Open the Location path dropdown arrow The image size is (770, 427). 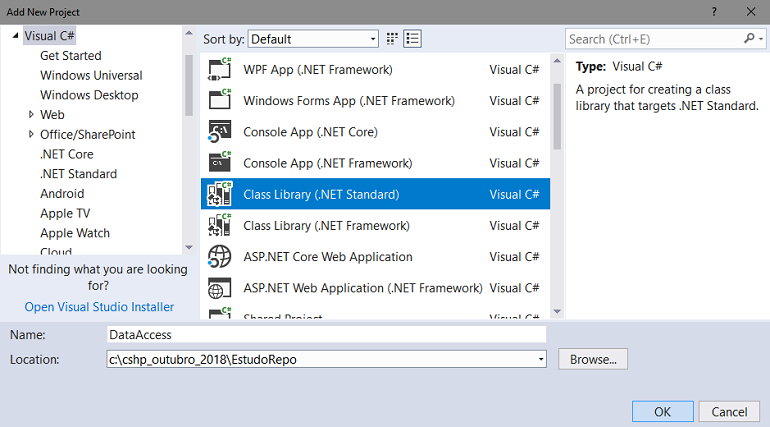point(541,359)
